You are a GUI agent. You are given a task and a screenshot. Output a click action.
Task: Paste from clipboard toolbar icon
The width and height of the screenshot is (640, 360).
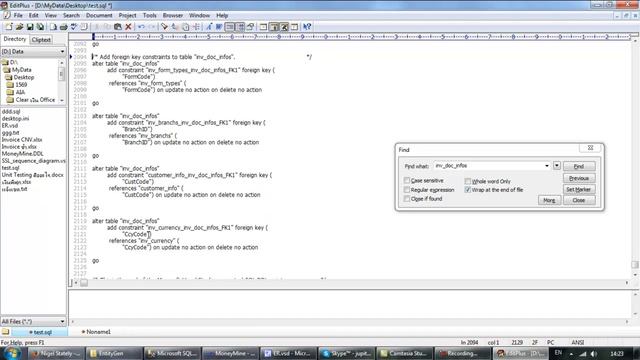coord(118,27)
